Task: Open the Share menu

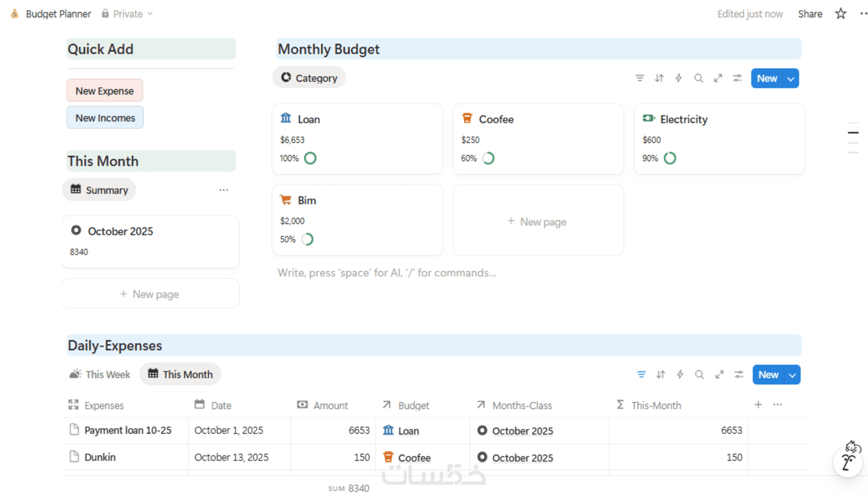Action: [810, 14]
